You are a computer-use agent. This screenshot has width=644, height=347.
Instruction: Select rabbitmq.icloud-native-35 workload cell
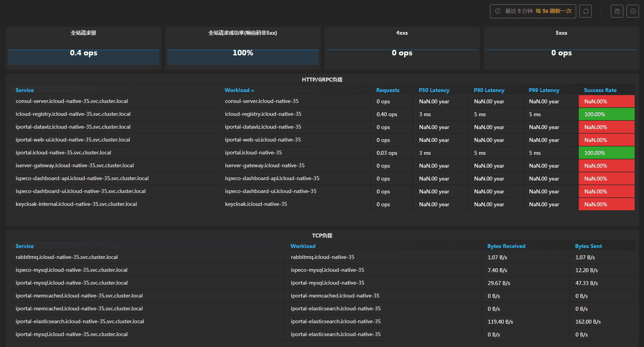coord(322,257)
